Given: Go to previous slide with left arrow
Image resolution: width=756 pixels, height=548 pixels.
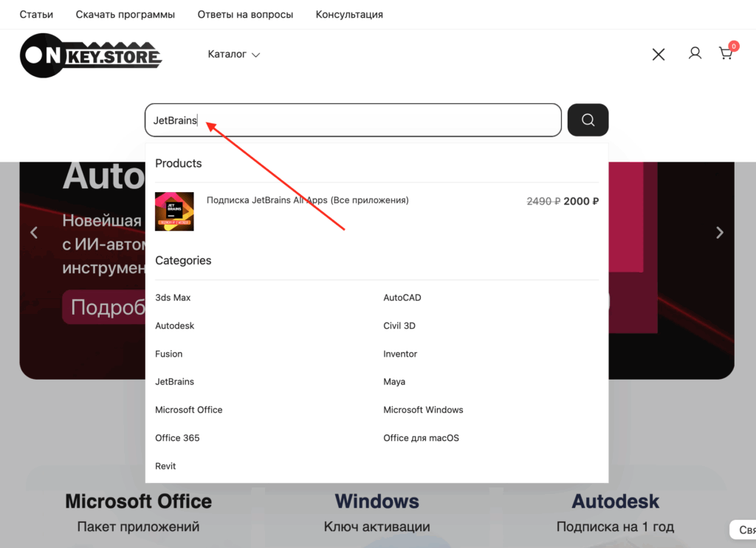Looking at the screenshot, I should click(34, 233).
